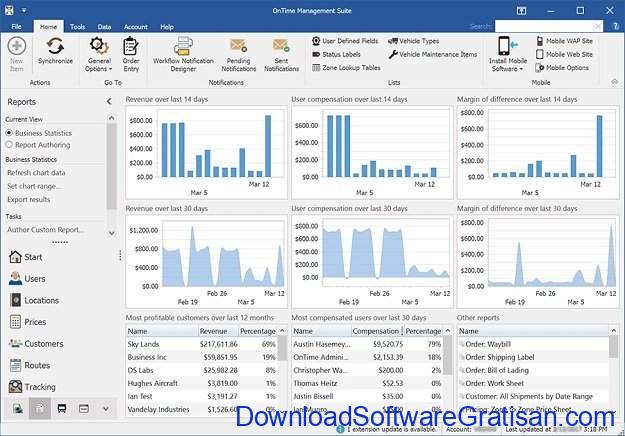Expand Install Mobile Software dropdown

coord(507,54)
